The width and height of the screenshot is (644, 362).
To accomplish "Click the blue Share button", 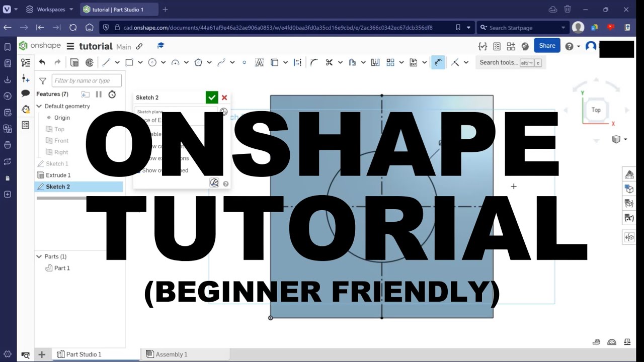I will tap(547, 46).
